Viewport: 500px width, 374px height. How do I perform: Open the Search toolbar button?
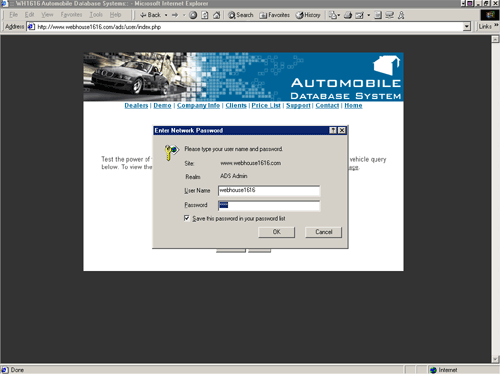click(x=241, y=15)
